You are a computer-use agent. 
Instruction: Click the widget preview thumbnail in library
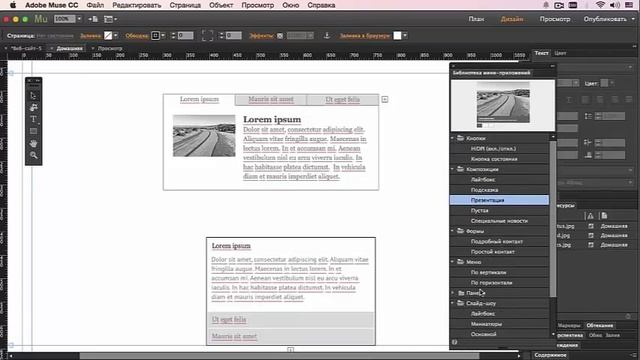pos(503,105)
